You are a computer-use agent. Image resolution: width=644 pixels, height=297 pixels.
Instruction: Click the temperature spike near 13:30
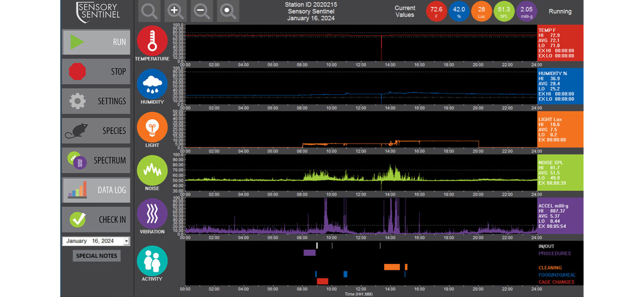pos(381,48)
